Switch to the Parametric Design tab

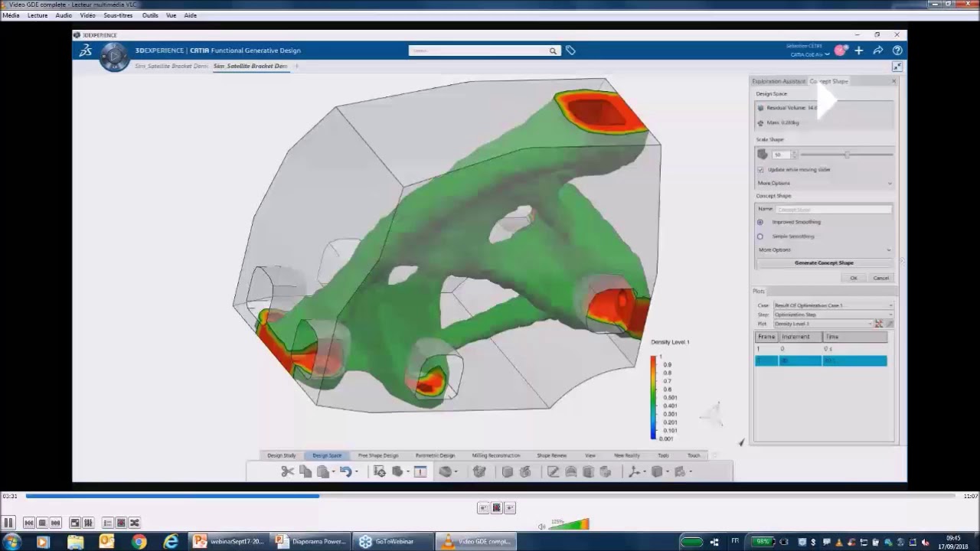(x=435, y=455)
